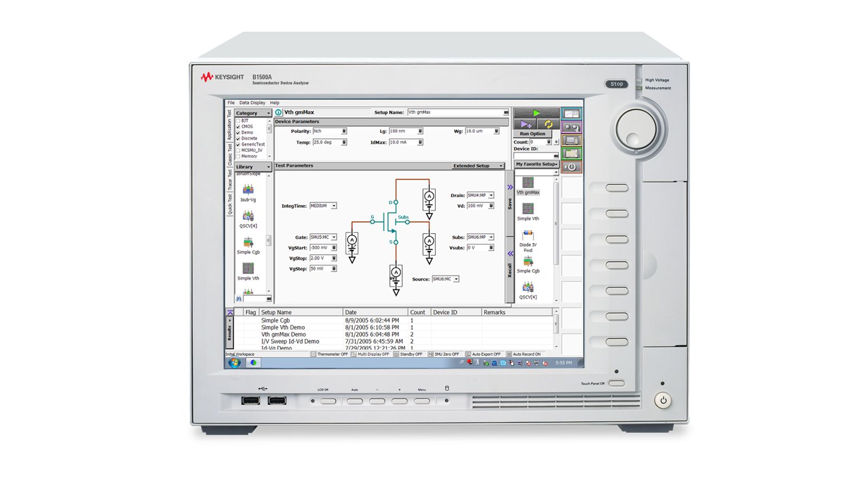Screen dimensions: 868x488
Task: Open the My Favorite Setup dropdown
Action: click(x=536, y=164)
